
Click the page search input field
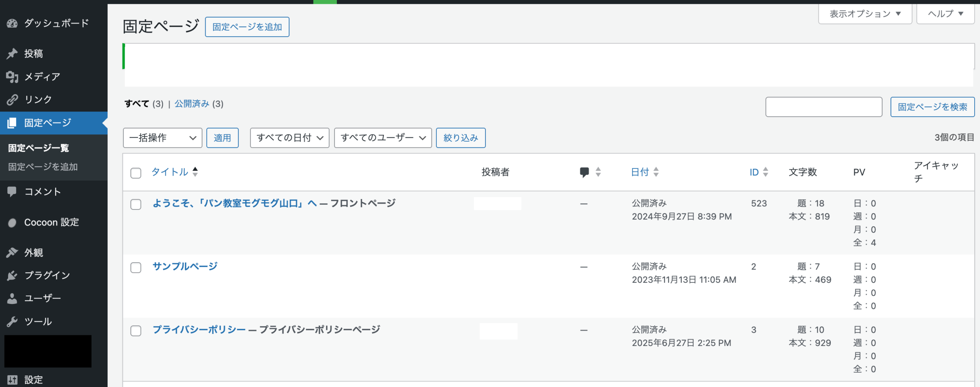click(823, 107)
